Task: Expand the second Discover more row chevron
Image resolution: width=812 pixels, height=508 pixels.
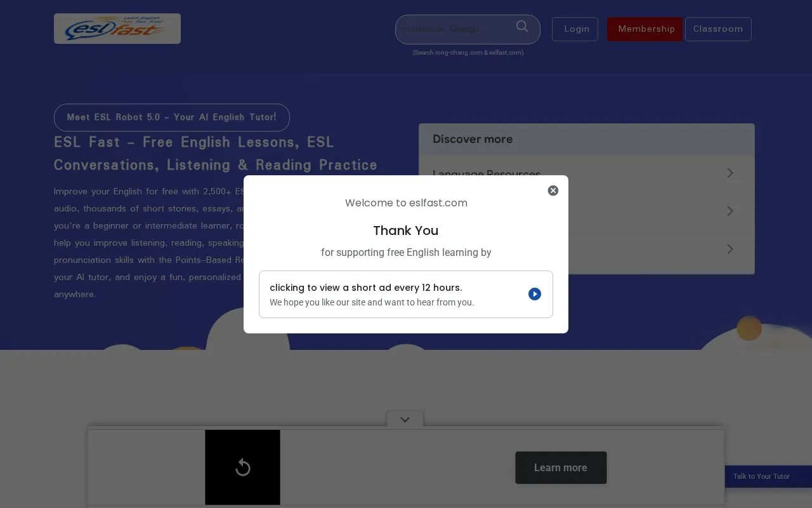Action: click(730, 211)
